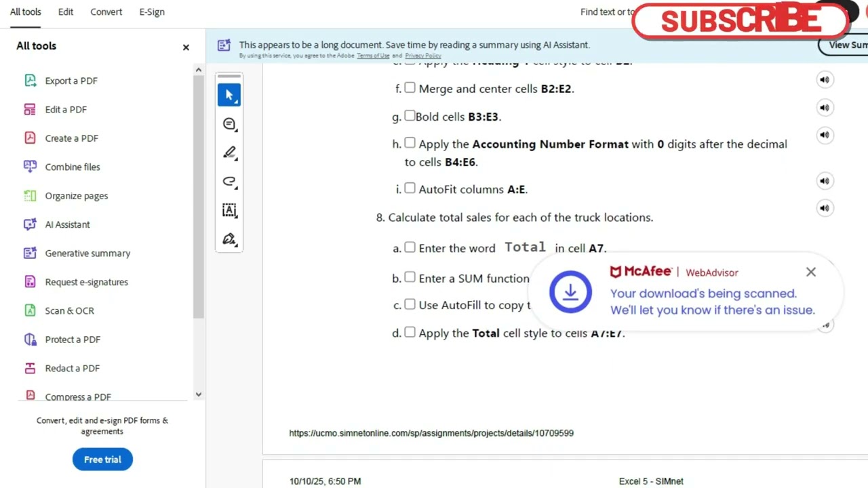Switch to the All tools tab
Screen dimensions: 868x488
point(26,12)
